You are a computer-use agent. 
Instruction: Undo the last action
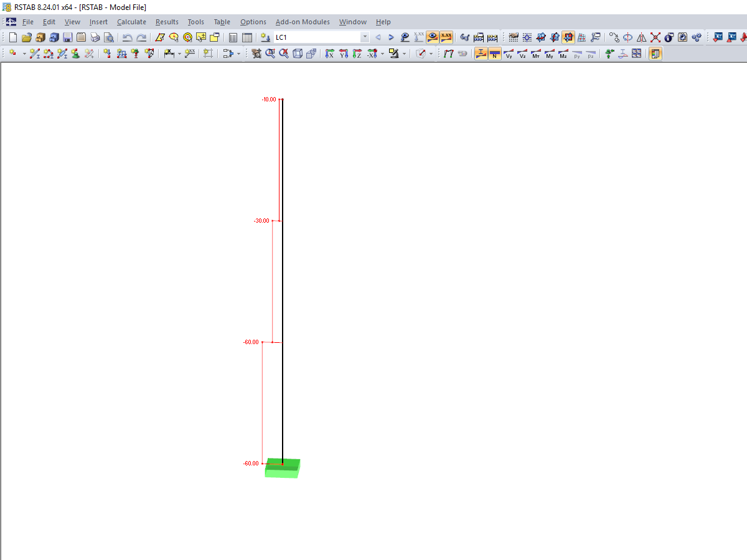[x=128, y=37]
